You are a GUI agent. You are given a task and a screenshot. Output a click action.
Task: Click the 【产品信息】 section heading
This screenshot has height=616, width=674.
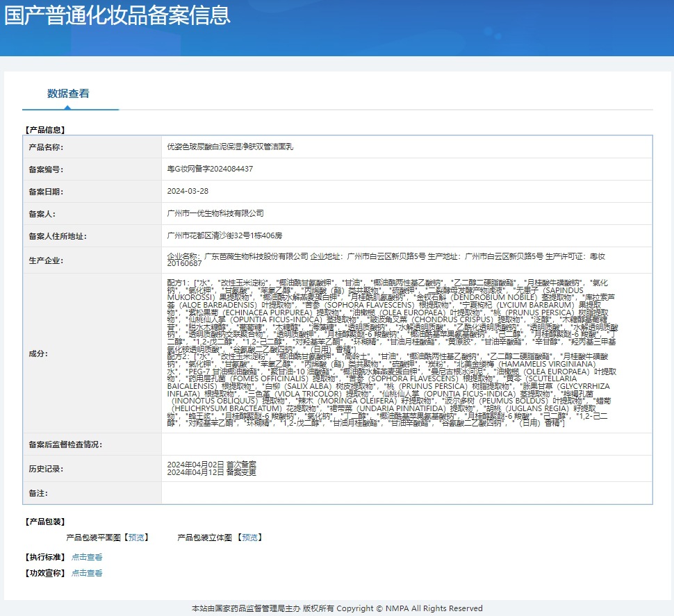44,130
